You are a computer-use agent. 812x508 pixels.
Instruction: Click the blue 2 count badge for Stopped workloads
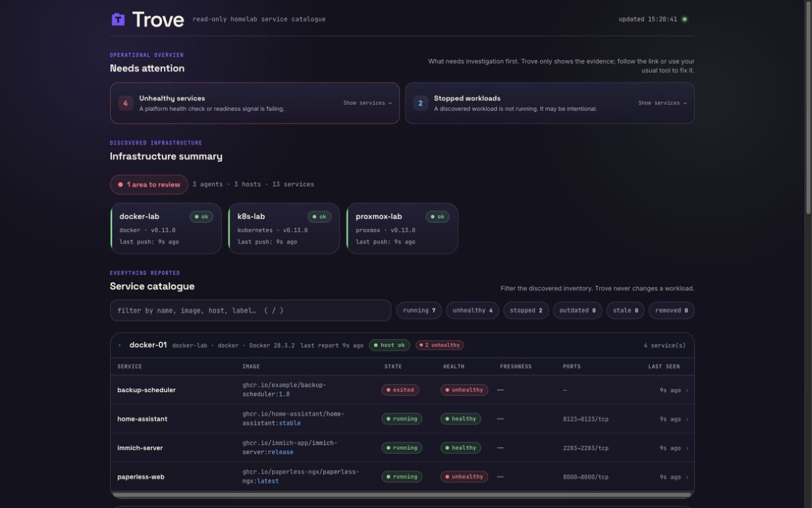point(420,103)
